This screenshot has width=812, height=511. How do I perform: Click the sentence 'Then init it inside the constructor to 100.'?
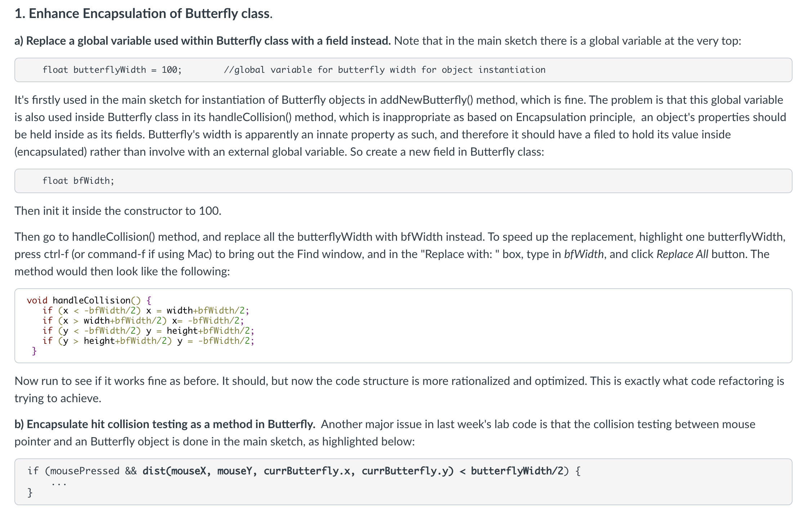[118, 211]
